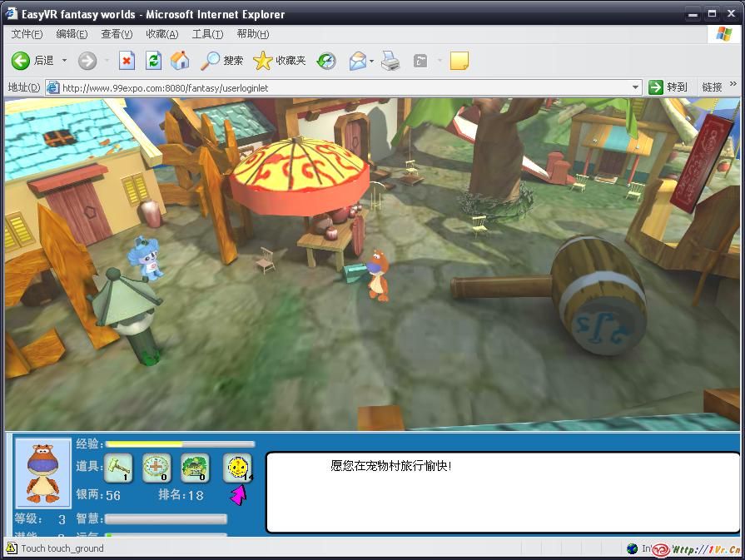This screenshot has width=745, height=560.
Task: Use the hammer item in inventory
Action: 118,468
